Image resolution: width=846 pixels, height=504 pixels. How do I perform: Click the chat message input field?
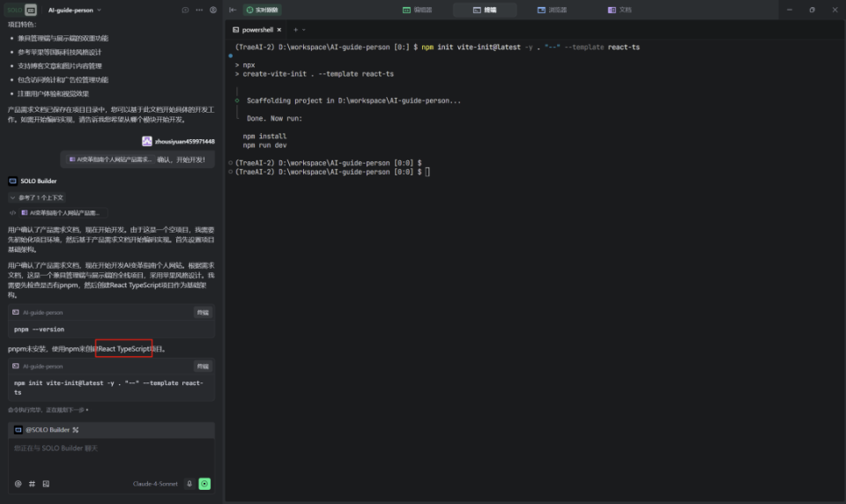(111, 448)
